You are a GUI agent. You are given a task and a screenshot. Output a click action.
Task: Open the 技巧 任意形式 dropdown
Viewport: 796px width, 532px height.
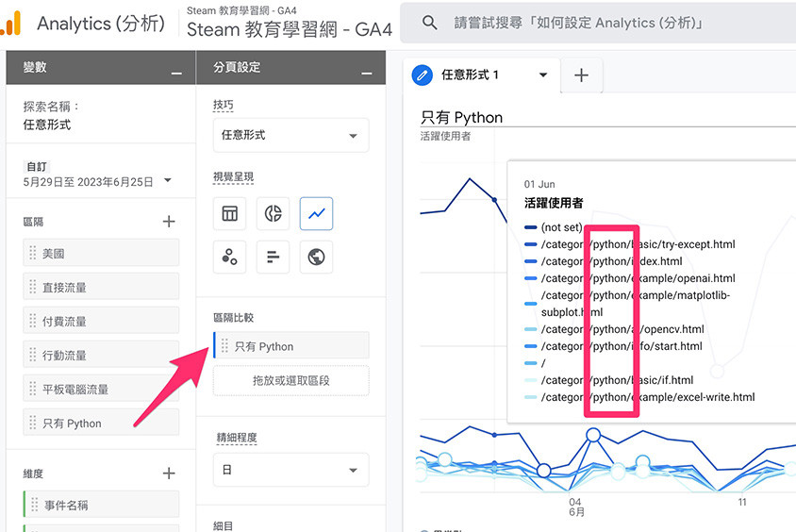(x=290, y=135)
